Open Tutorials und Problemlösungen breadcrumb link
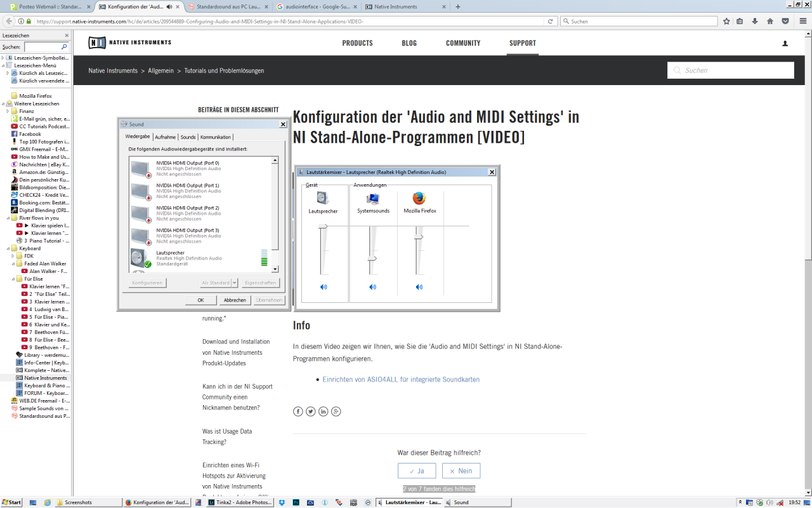This screenshot has height=508, width=812. pos(224,70)
